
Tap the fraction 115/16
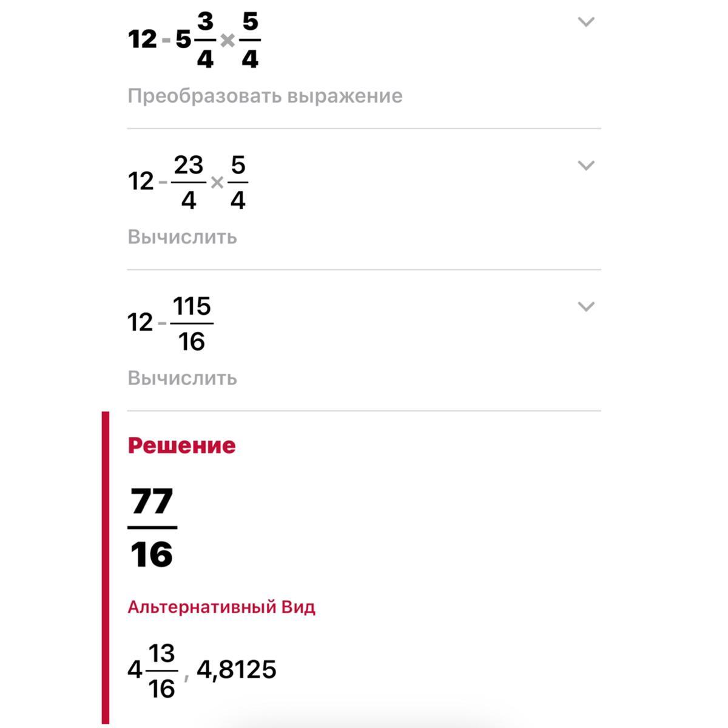[x=192, y=324]
